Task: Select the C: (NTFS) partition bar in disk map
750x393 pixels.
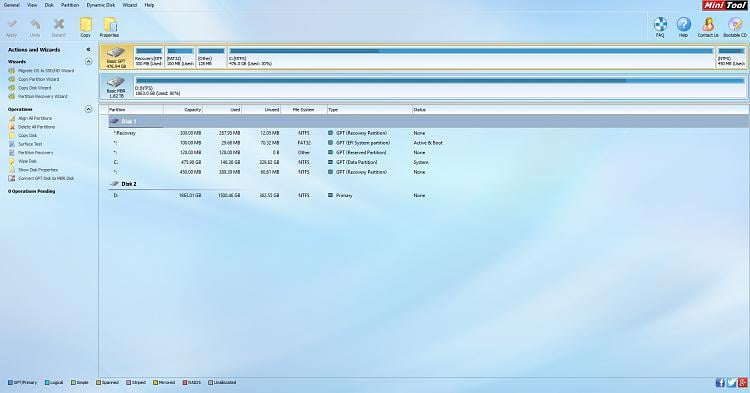Action: coord(471,57)
